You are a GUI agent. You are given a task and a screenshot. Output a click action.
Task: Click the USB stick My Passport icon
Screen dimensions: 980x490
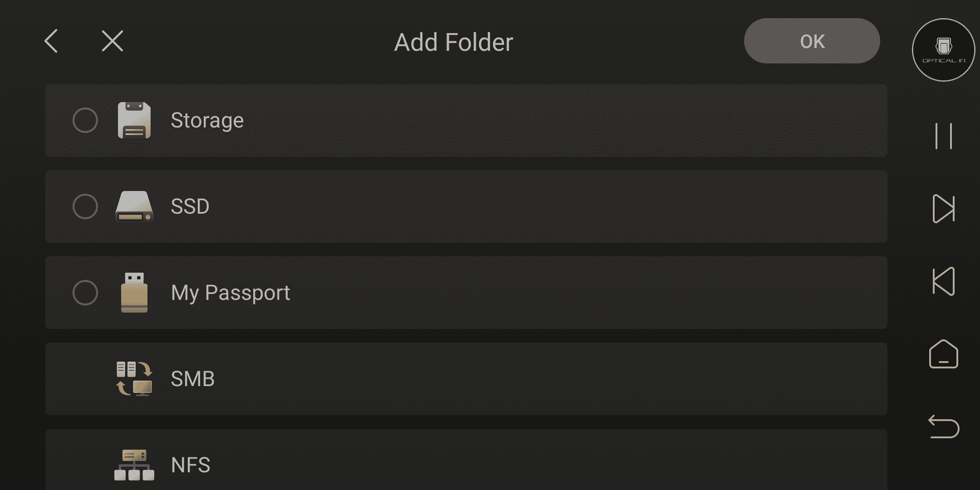[134, 293]
